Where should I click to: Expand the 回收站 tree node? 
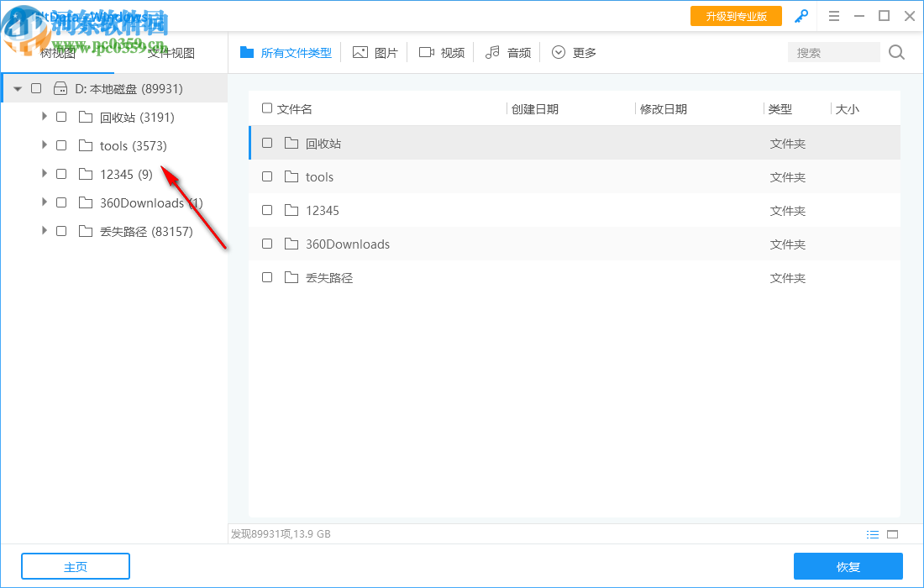[x=44, y=116]
